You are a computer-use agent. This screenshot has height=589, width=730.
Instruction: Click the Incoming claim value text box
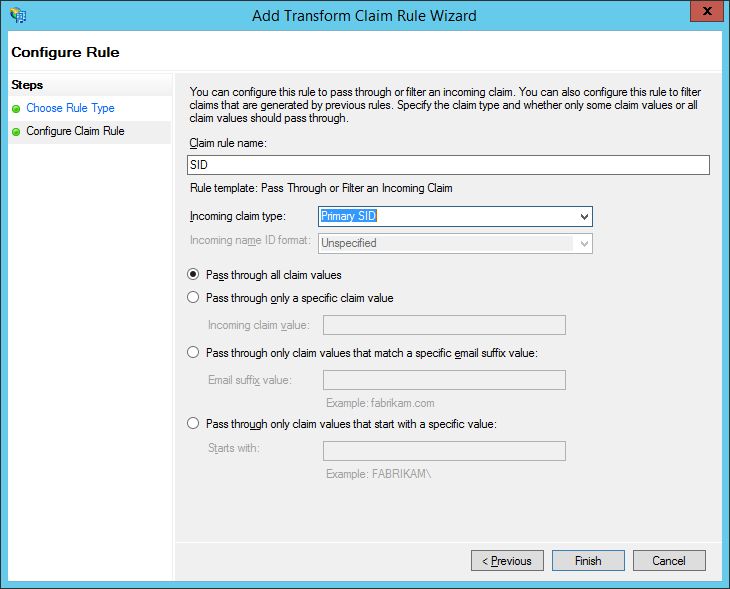tap(444, 325)
